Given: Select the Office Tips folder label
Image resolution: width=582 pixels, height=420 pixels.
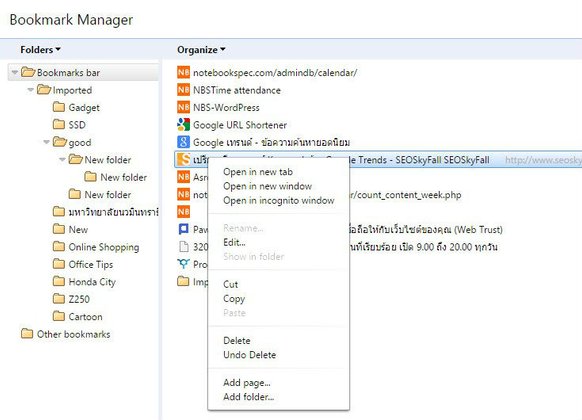Looking at the screenshot, I should tap(91, 265).
